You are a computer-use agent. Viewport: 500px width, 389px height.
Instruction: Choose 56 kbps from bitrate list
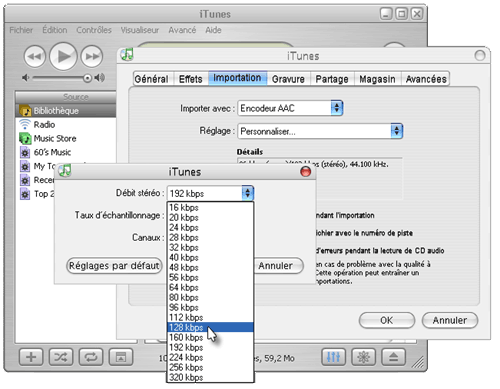point(210,277)
